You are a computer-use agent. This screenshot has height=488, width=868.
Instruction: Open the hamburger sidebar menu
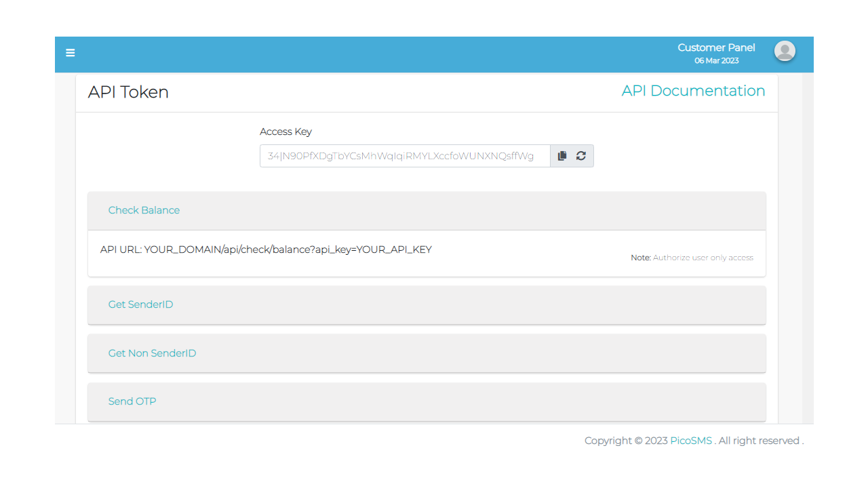[x=71, y=53]
